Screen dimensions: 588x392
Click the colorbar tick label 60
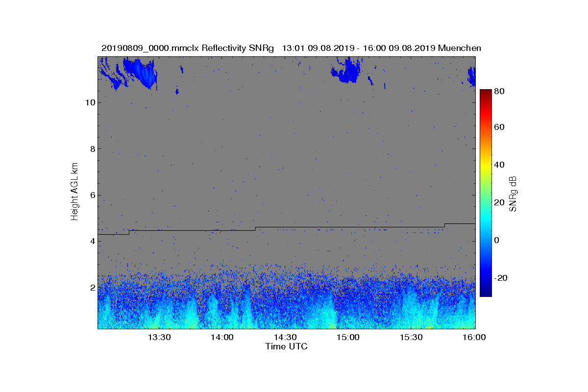[x=500, y=127]
